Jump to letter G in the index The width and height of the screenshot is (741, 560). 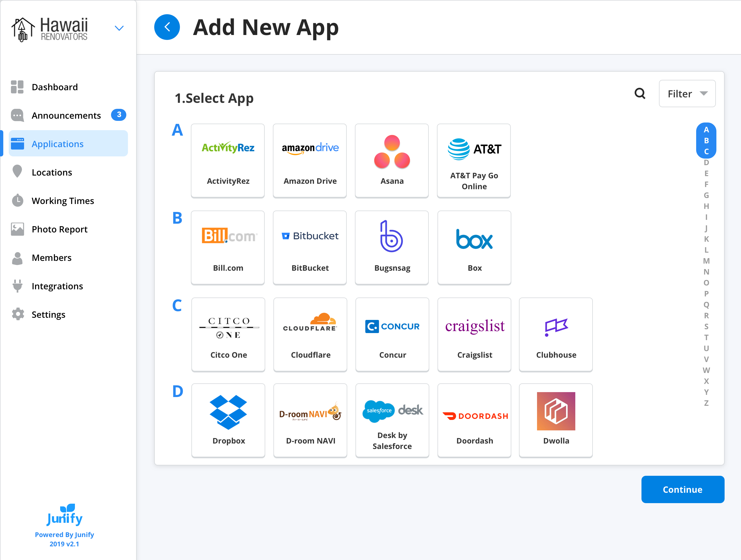click(x=706, y=195)
